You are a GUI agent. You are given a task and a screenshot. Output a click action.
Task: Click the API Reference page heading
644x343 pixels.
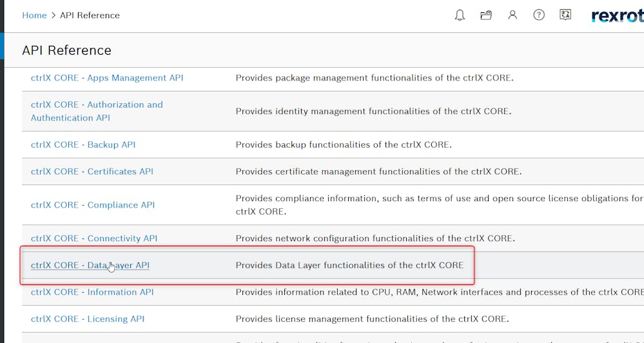point(66,50)
